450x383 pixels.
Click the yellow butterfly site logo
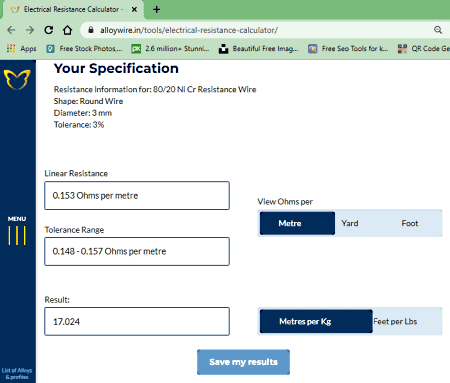point(17,79)
